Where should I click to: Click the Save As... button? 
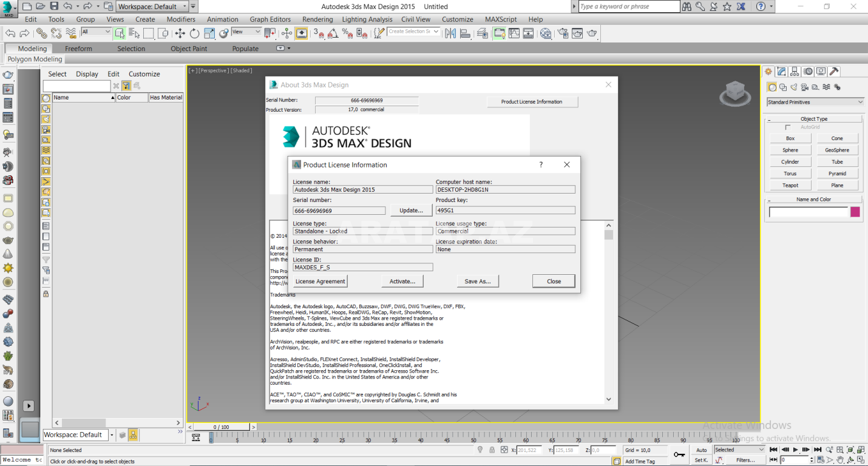478,281
